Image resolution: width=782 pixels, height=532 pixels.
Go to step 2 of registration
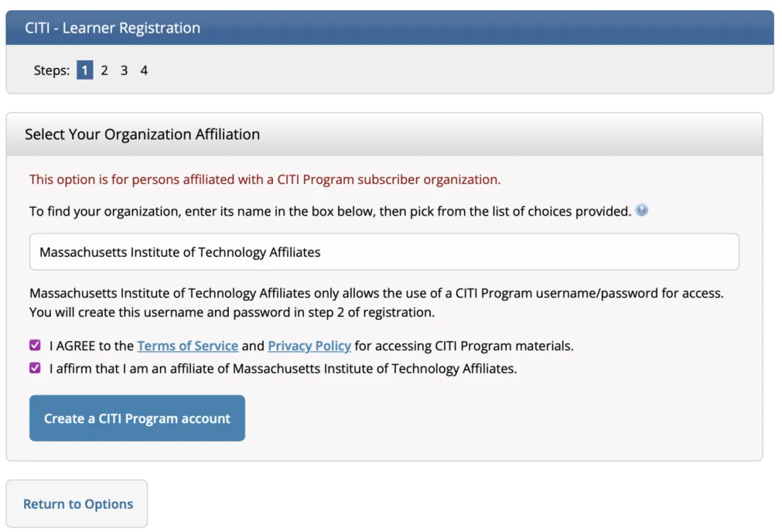104,70
